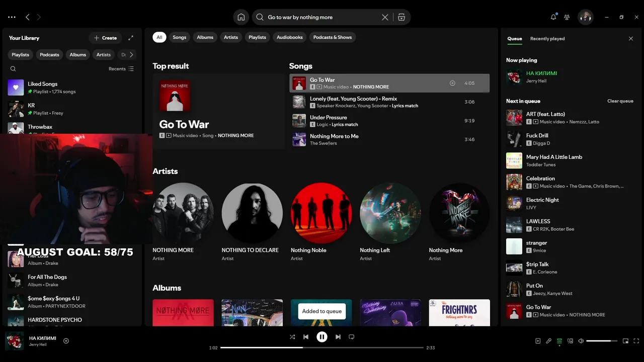Switch to the Recently played tab
The height and width of the screenshot is (362, 644).
[547, 39]
